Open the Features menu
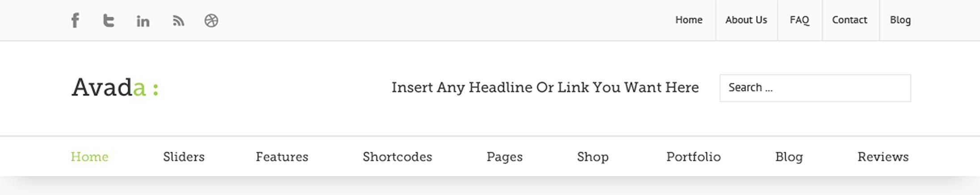This screenshot has height=195, width=980. (282, 157)
